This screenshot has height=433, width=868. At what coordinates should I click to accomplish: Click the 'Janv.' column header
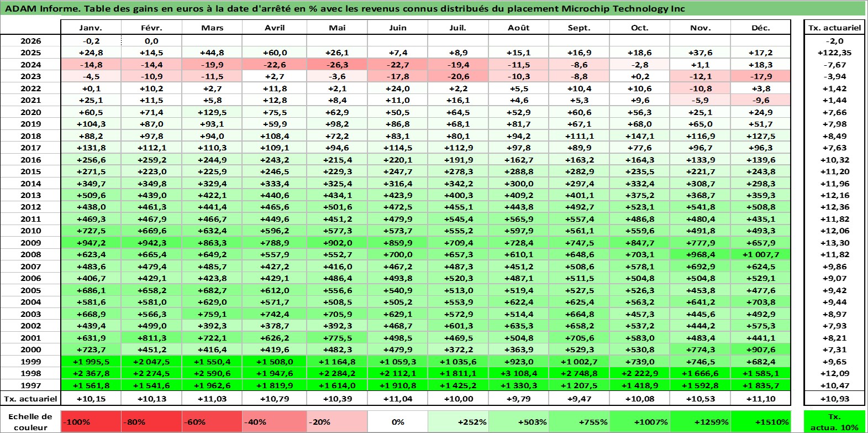coord(91,28)
